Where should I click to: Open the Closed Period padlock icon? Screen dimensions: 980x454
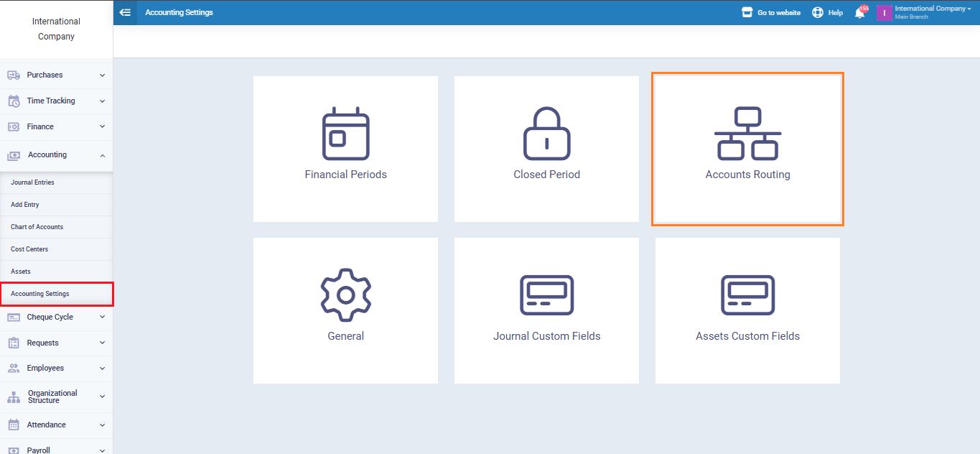click(x=546, y=134)
